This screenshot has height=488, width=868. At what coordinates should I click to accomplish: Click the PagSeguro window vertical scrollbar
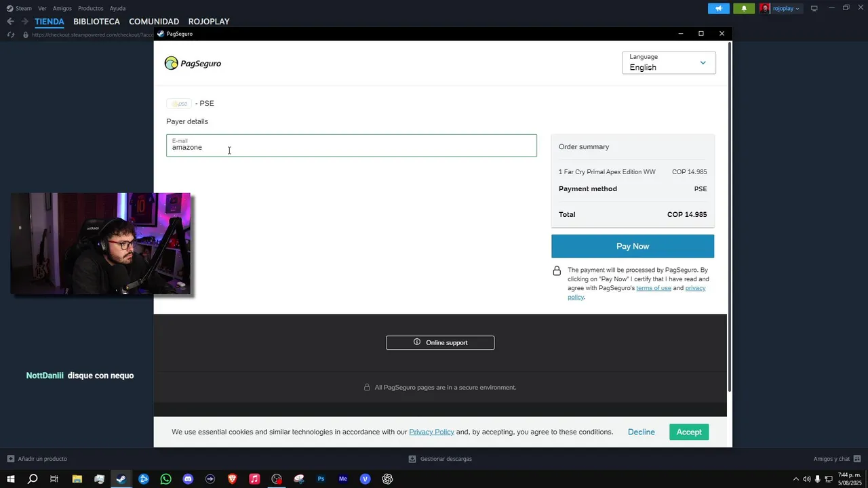click(x=730, y=217)
